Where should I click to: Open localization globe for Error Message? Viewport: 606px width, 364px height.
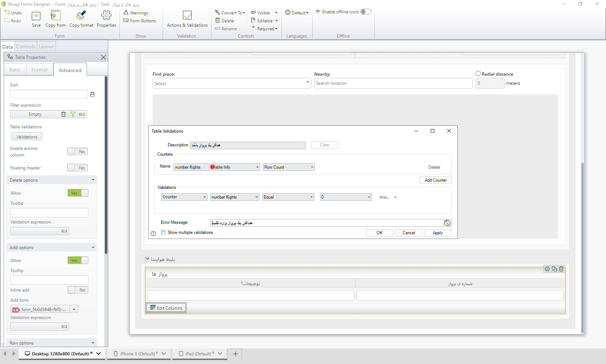click(447, 223)
